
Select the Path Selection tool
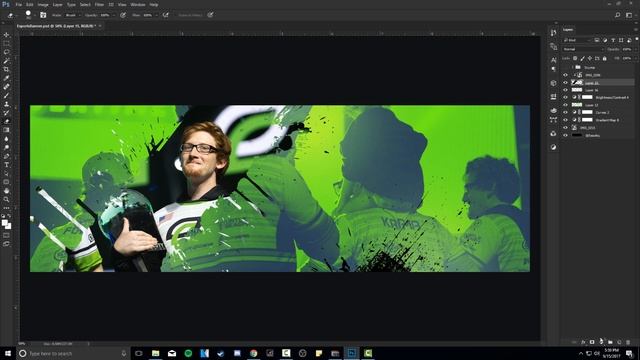click(7, 173)
